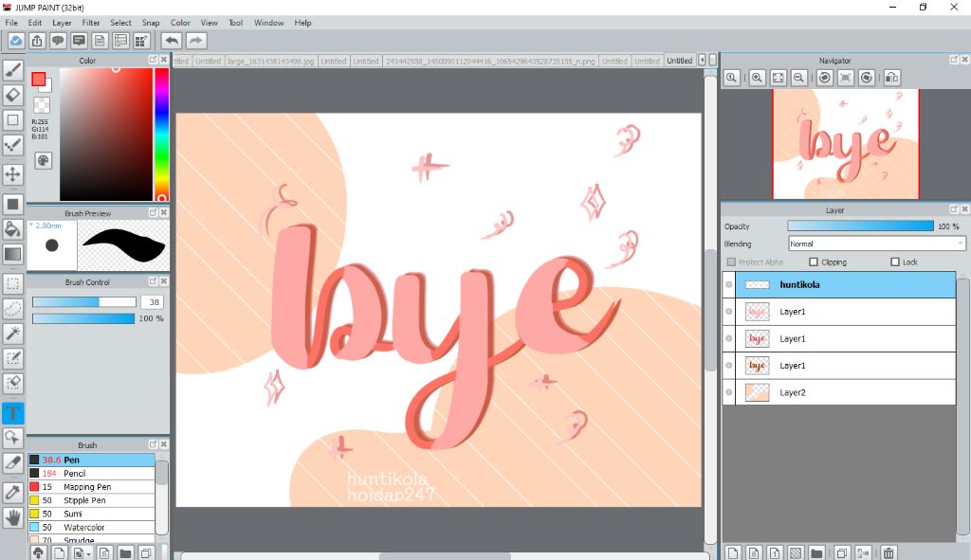
Task: Close the Brush Preview panel
Action: tap(163, 213)
